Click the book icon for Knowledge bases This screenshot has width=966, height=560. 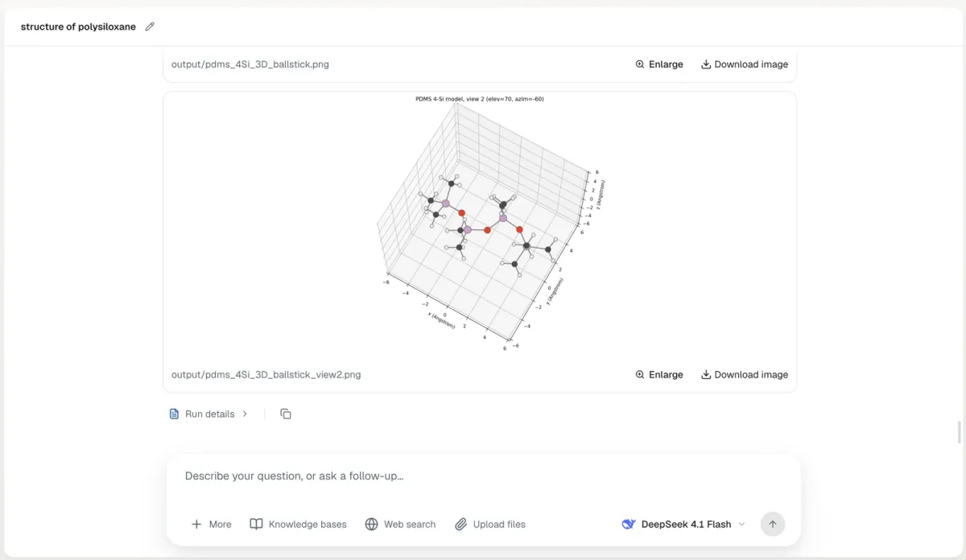pos(256,525)
